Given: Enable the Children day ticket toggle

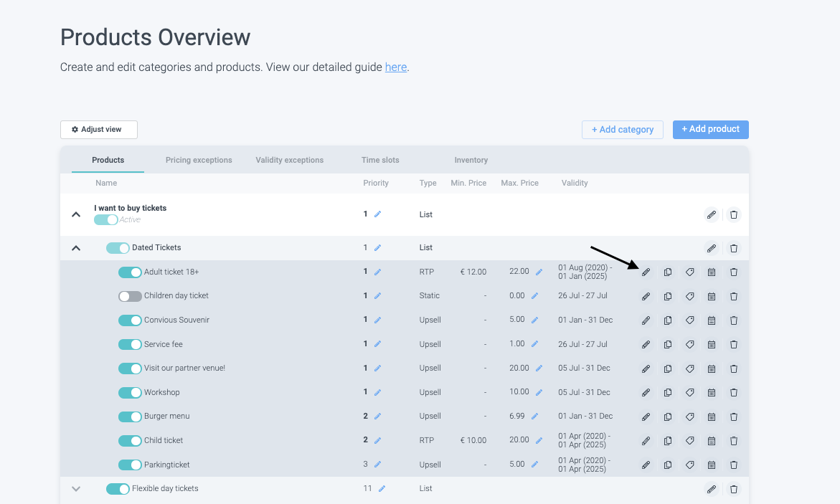Looking at the screenshot, I should pyautogui.click(x=130, y=296).
